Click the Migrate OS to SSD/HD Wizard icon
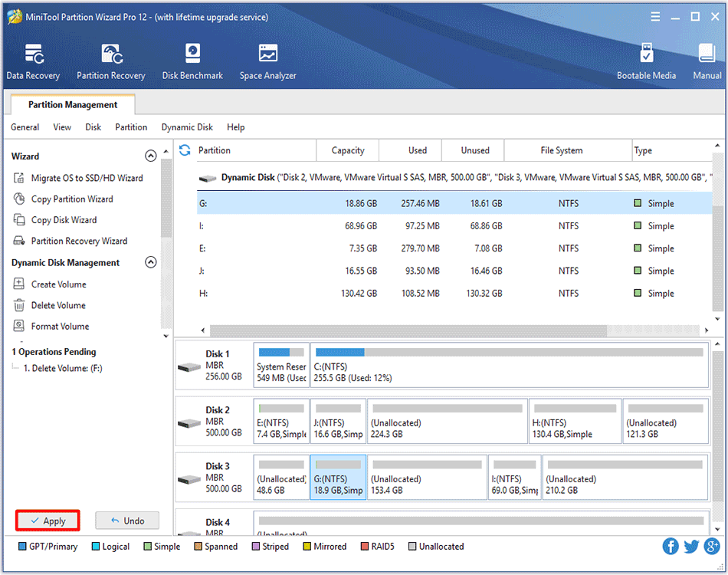 coord(19,178)
